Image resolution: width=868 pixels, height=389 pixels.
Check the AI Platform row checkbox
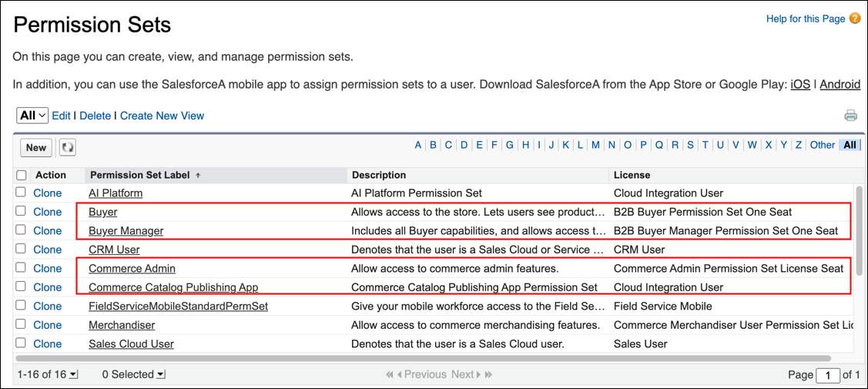point(21,193)
